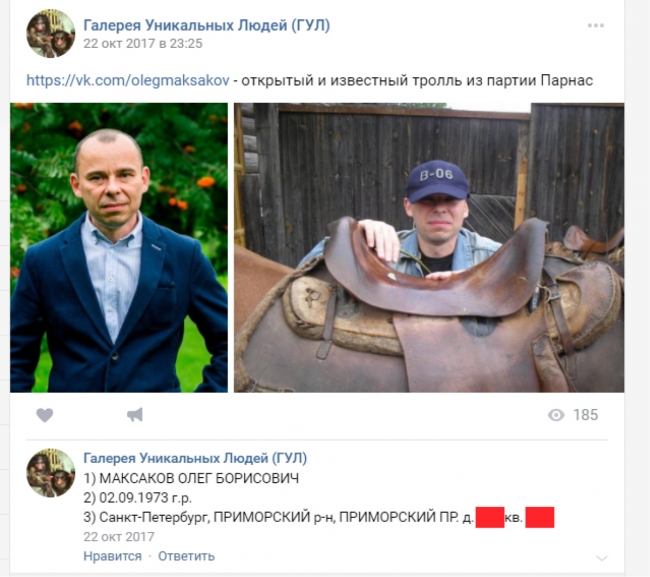The width and height of the screenshot is (650, 577).
Task: Open the post author group name link
Action: click(206, 25)
